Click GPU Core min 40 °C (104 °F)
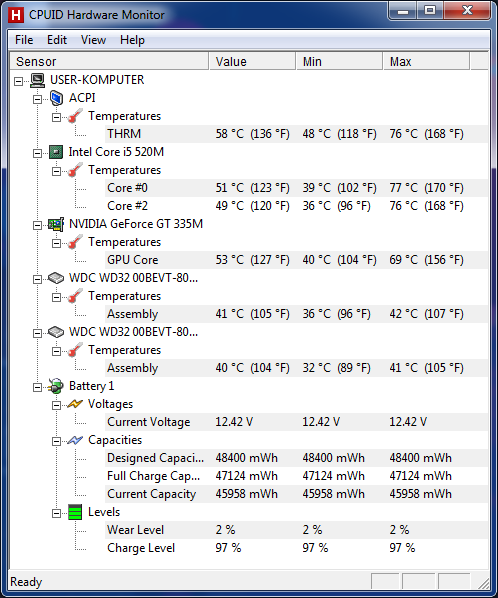The image size is (498, 598). 339,260
